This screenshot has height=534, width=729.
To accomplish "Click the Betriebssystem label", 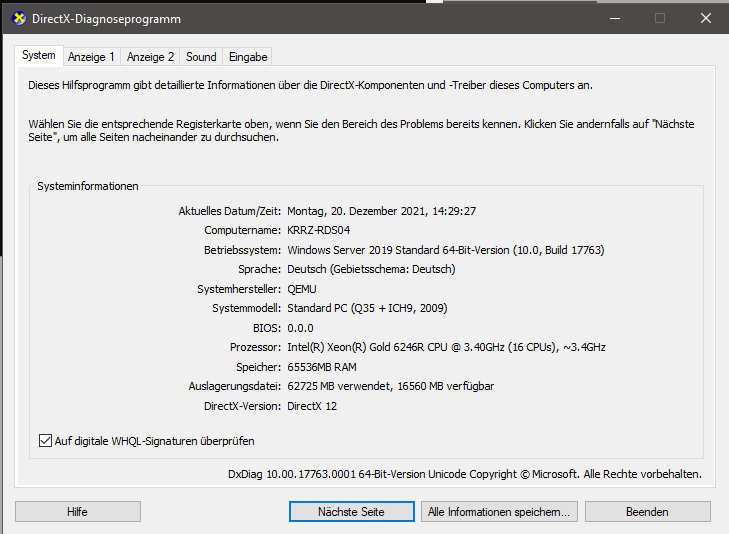I will 242,250.
